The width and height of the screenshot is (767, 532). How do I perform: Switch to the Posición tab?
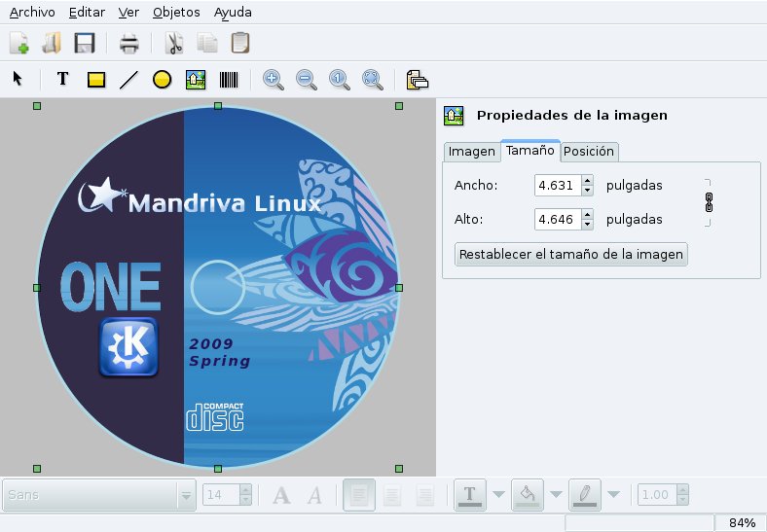coord(589,152)
